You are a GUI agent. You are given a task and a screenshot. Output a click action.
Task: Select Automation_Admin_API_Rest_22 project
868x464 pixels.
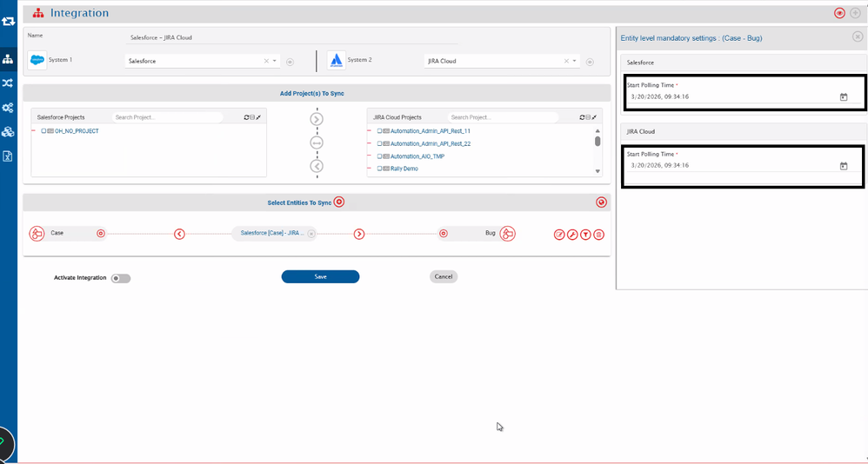[431, 143]
